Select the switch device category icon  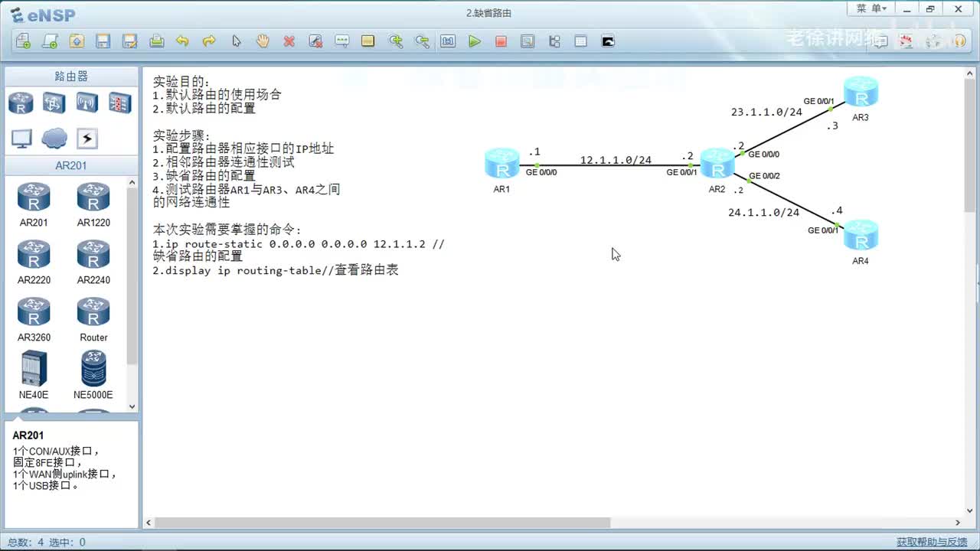coord(54,103)
